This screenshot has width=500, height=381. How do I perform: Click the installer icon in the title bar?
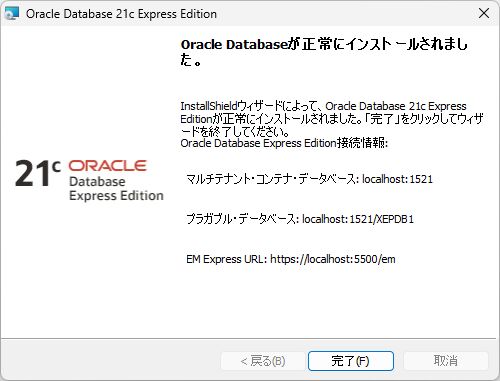(x=12, y=14)
